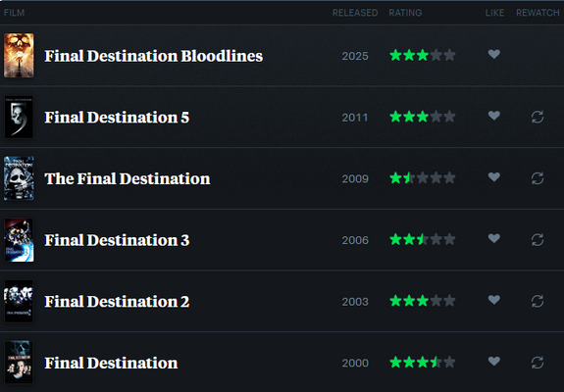Click the rewatch icon on Final Destination 2

[538, 301]
